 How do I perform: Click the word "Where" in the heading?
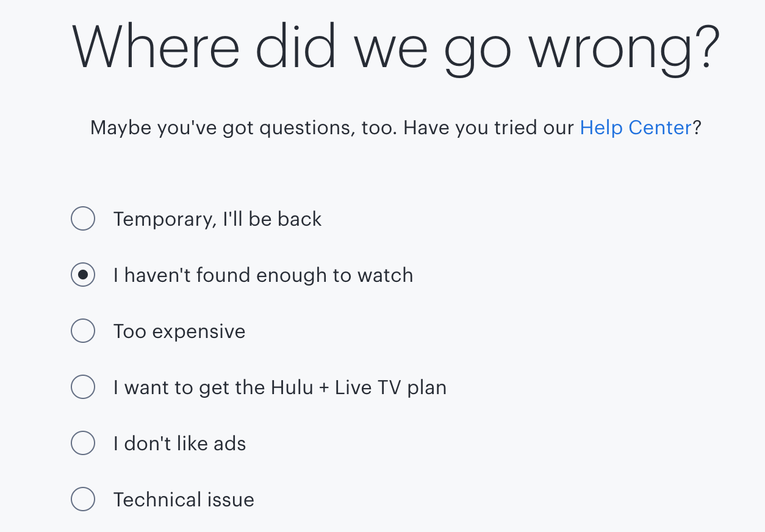pos(156,48)
